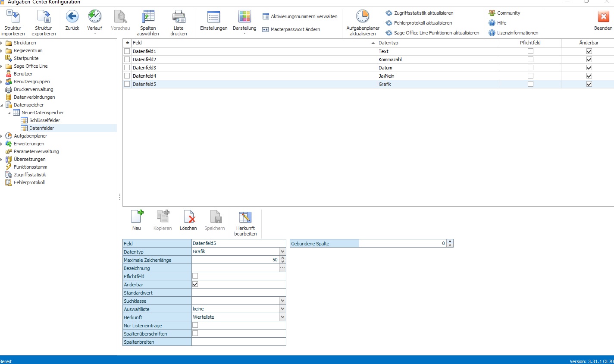Click Struktur exportieren toolbar icon
614x364 pixels.
coord(44,16)
